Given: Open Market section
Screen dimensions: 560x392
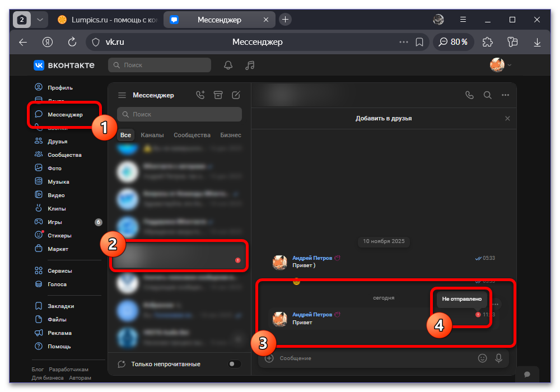Looking at the screenshot, I should coord(51,249).
